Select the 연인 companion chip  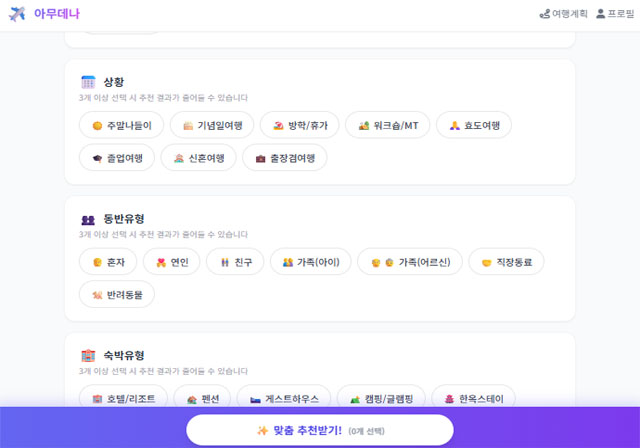pyautogui.click(x=171, y=262)
